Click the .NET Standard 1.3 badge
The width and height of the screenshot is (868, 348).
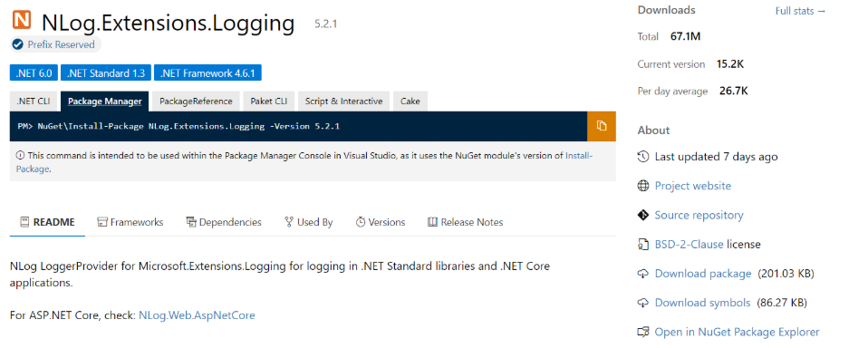(x=106, y=73)
